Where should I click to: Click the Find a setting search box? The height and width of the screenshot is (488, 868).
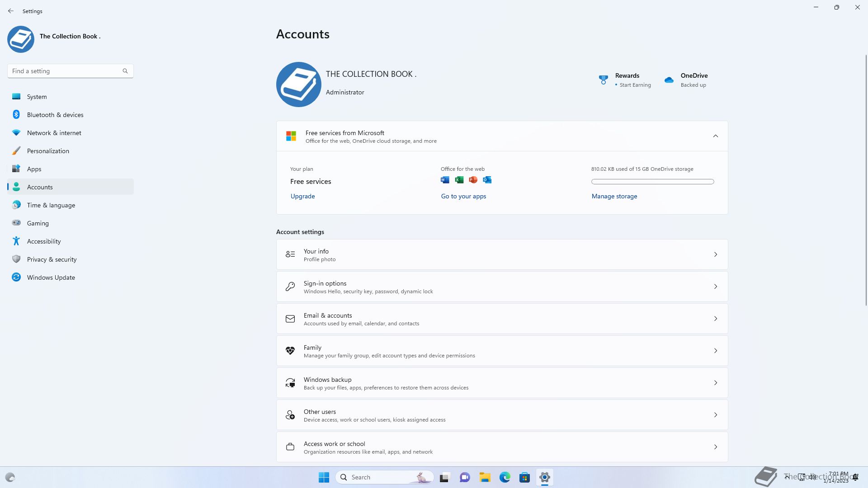coord(70,71)
